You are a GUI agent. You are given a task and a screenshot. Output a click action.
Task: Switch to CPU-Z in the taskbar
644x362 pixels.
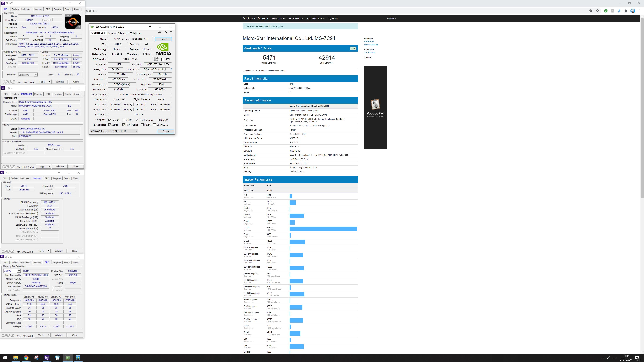[x=47, y=358]
